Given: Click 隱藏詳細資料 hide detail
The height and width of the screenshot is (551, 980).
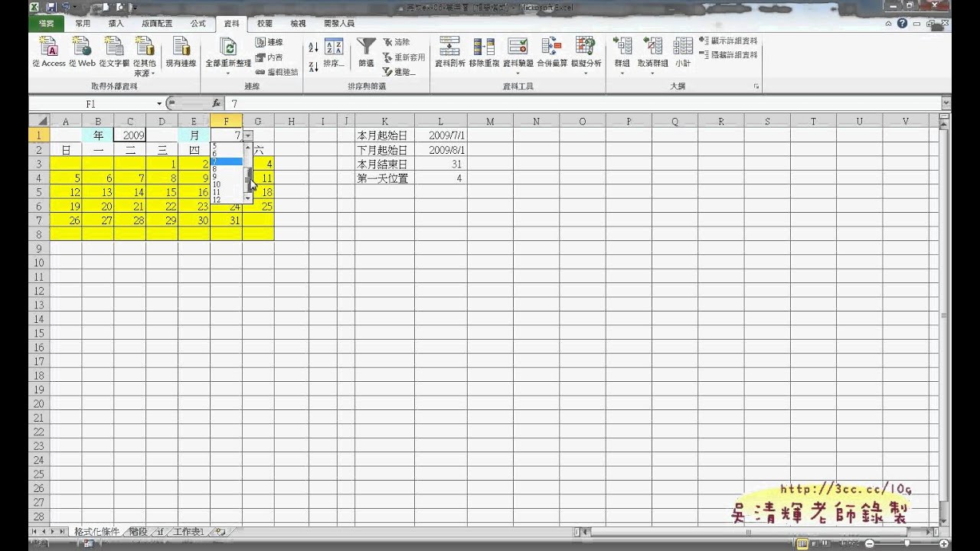Looking at the screenshot, I should (728, 55).
